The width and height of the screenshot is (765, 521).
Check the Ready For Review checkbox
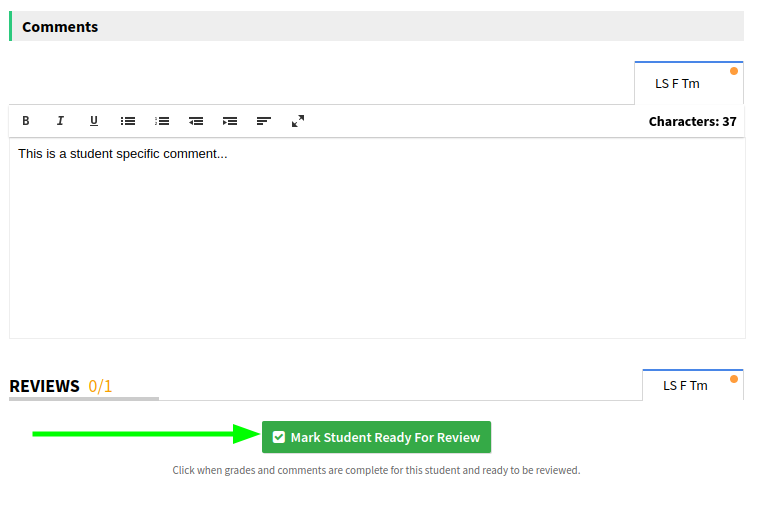coord(279,437)
